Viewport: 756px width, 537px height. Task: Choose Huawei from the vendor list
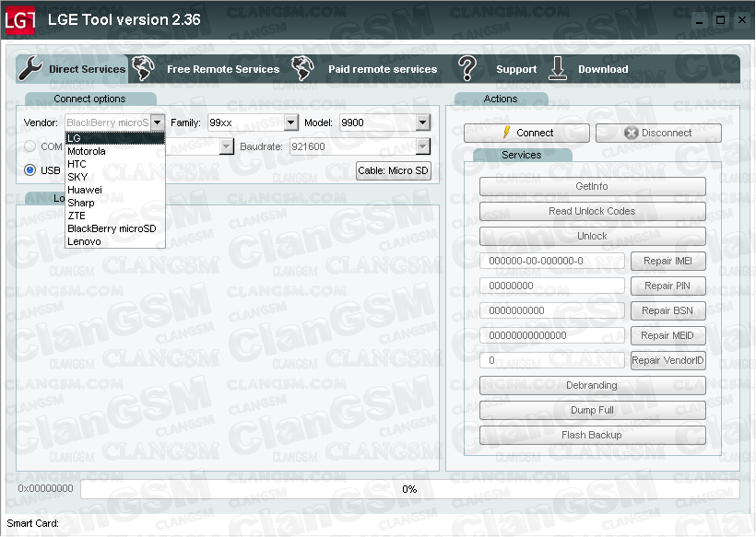tap(115, 190)
